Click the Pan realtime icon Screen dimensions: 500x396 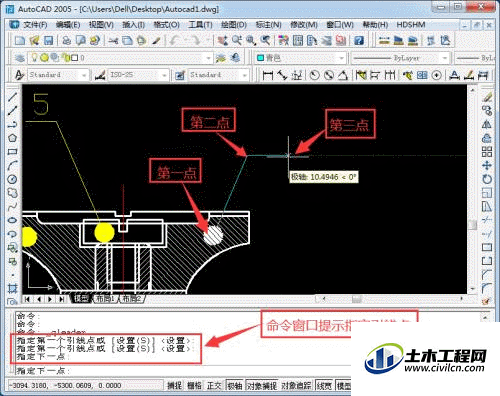point(223,41)
